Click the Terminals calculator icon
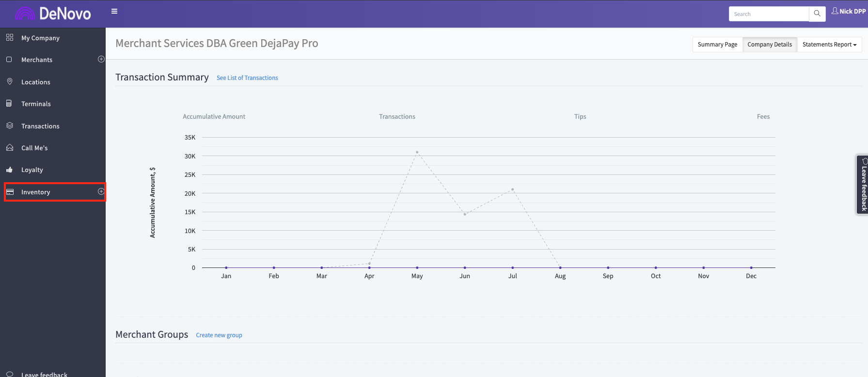 pos(9,103)
